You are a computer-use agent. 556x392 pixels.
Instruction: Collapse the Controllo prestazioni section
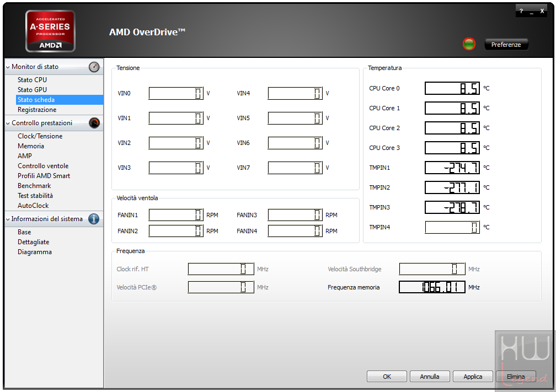tap(8, 123)
